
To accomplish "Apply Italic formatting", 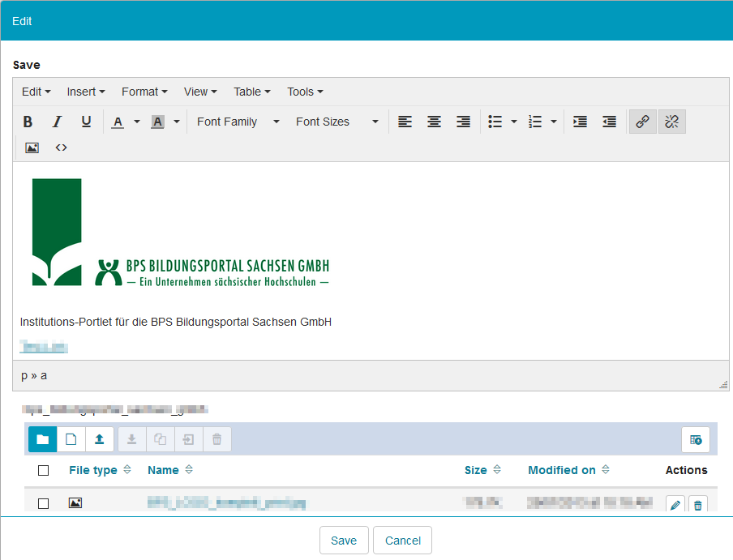I will click(x=57, y=122).
